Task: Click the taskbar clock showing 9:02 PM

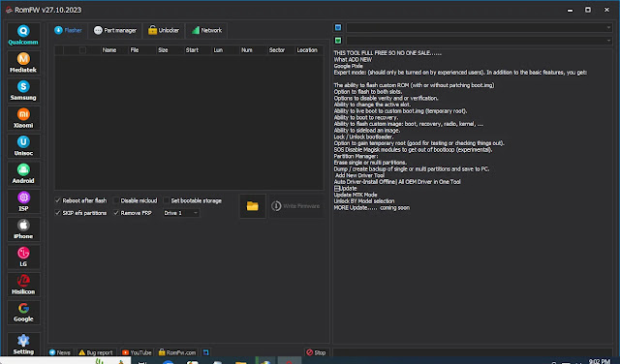Action: point(599,361)
